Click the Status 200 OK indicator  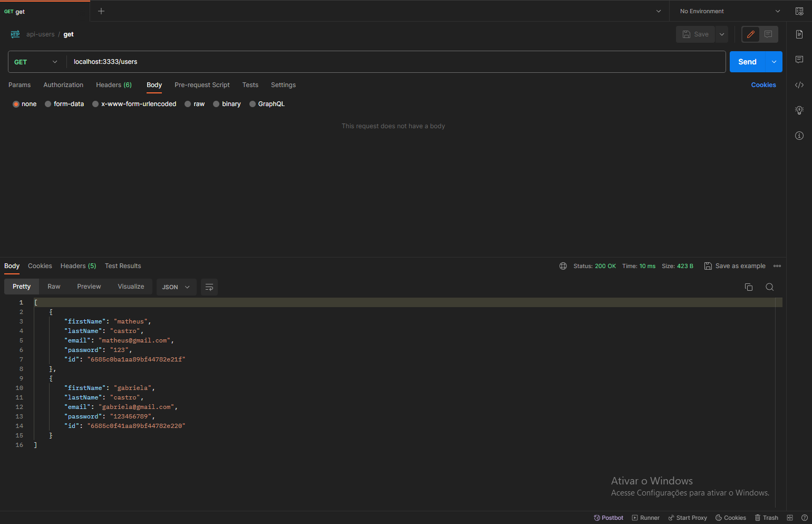(595, 266)
